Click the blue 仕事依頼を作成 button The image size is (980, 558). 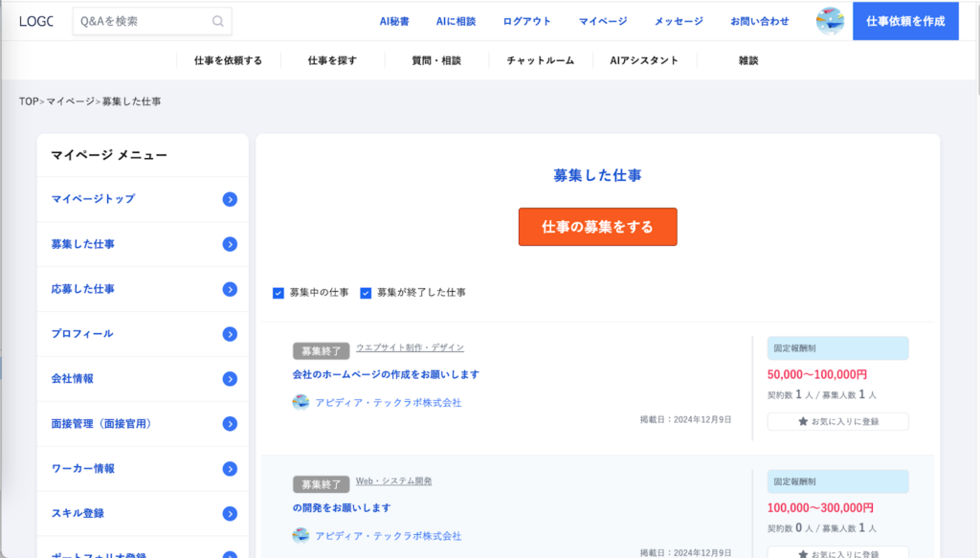(904, 21)
